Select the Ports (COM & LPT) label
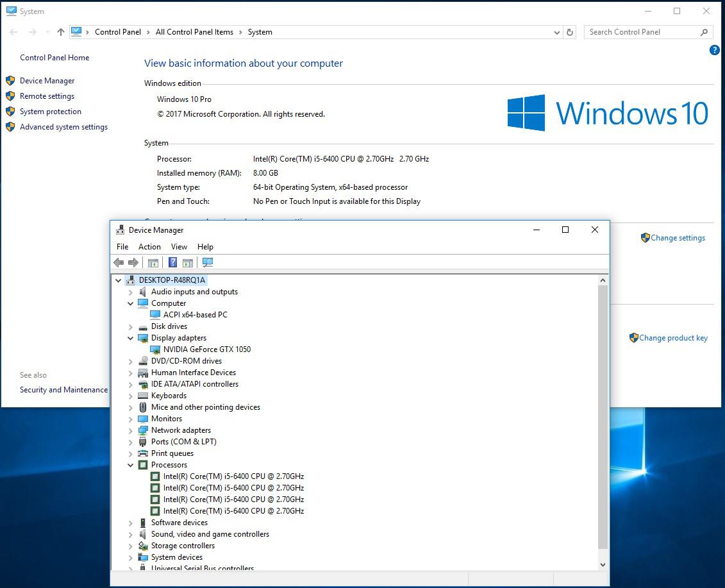Viewport: 725px width, 588px height. 183,442
